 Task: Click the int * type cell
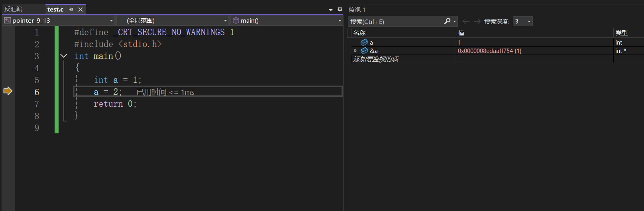point(620,51)
